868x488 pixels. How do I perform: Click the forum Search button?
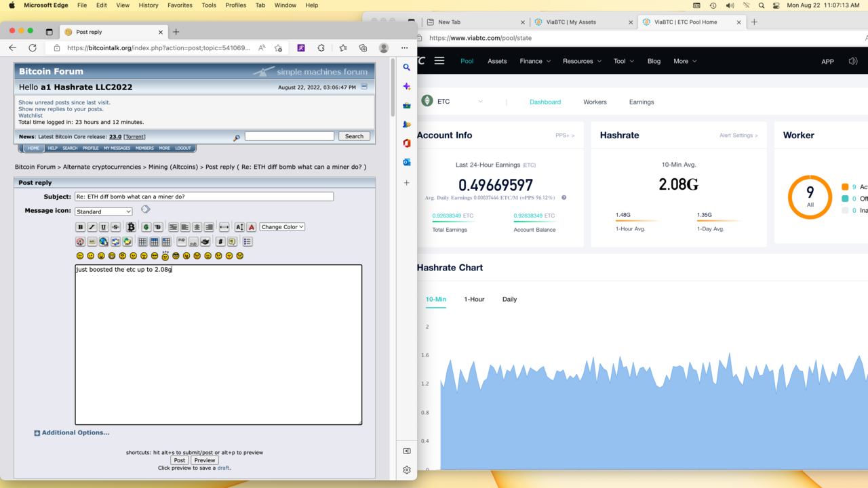pos(354,136)
